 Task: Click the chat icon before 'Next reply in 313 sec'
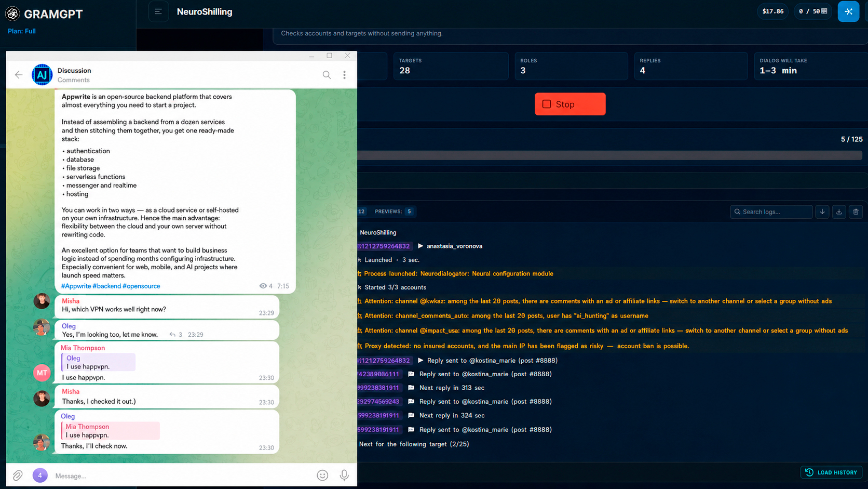[411, 388]
